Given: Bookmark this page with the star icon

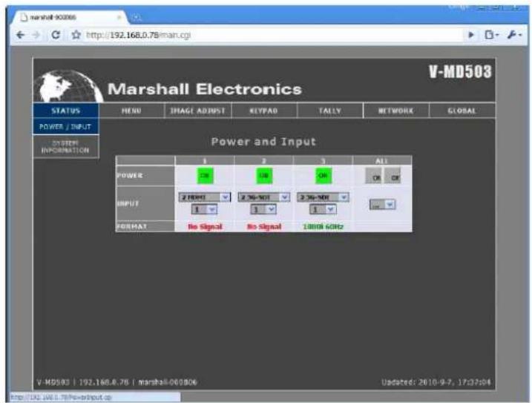Looking at the screenshot, I should [x=76, y=35].
